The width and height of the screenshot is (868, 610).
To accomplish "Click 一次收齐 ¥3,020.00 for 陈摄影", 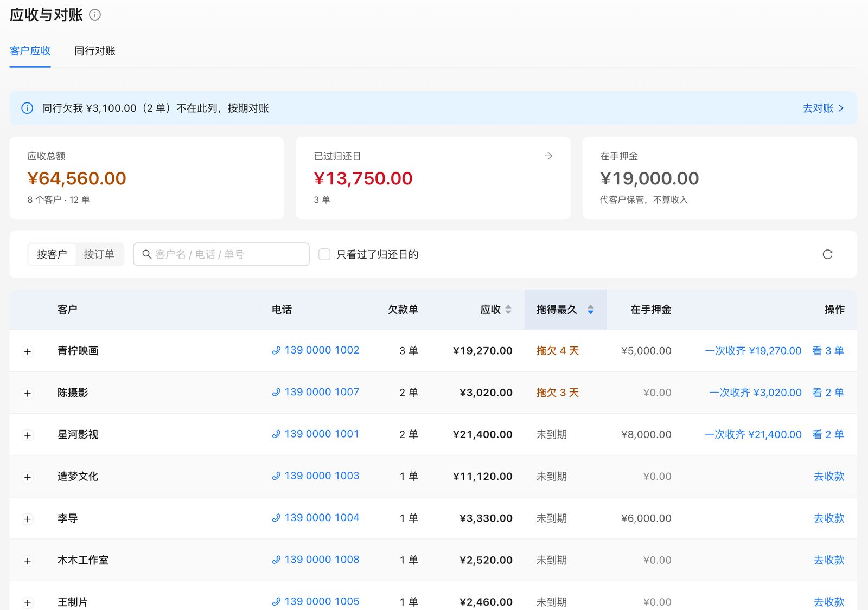I will pos(755,393).
